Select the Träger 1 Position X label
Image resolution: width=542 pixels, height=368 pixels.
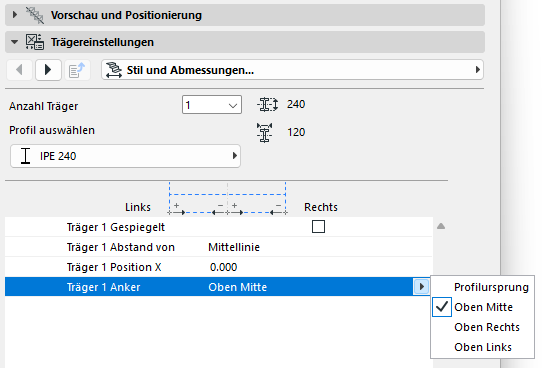pos(114,267)
